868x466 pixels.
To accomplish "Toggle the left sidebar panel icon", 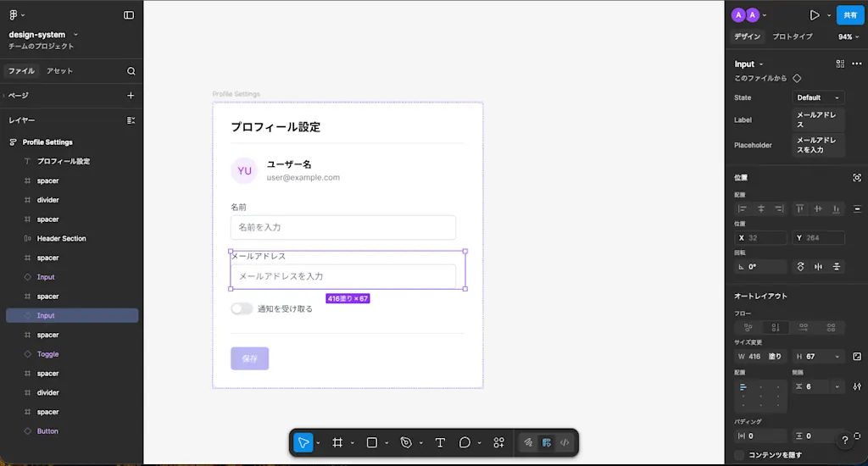I will (129, 15).
